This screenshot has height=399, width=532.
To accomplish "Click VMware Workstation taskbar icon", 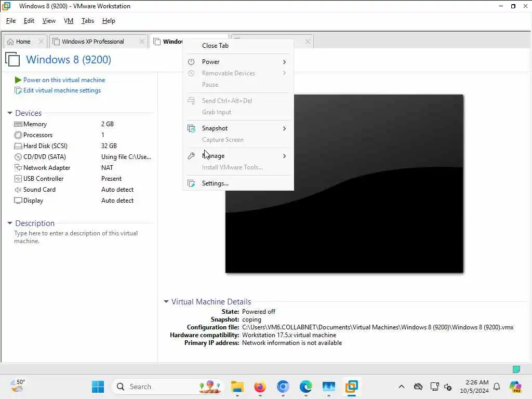I will point(352,387).
